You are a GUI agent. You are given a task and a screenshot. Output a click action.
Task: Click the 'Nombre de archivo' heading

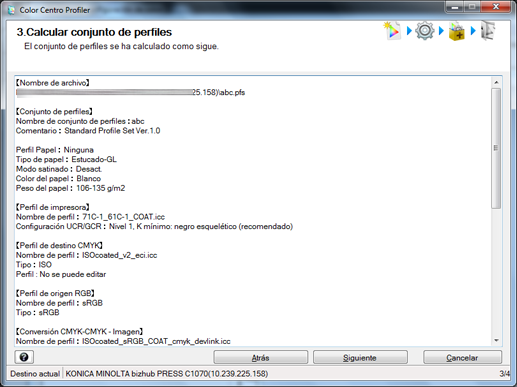(53, 83)
